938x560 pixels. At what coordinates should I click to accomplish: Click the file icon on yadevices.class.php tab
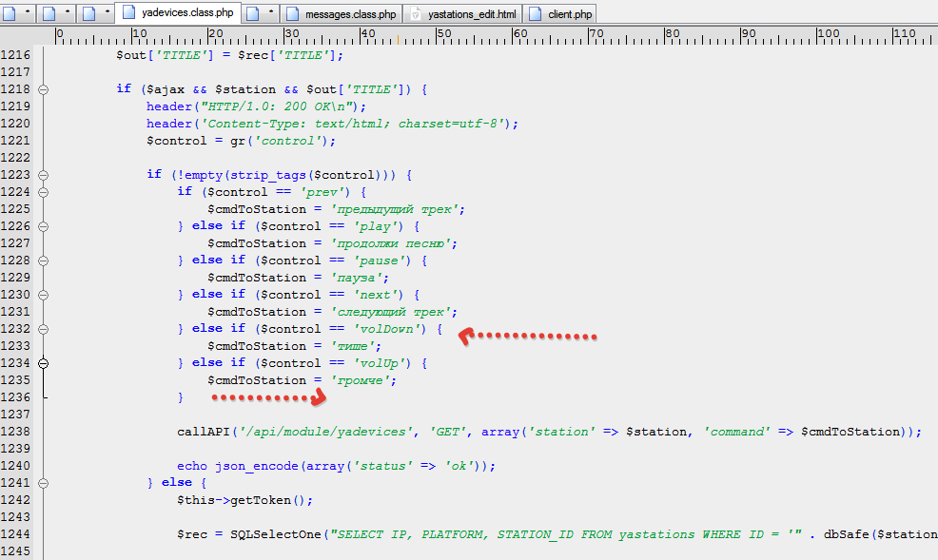coord(128,12)
